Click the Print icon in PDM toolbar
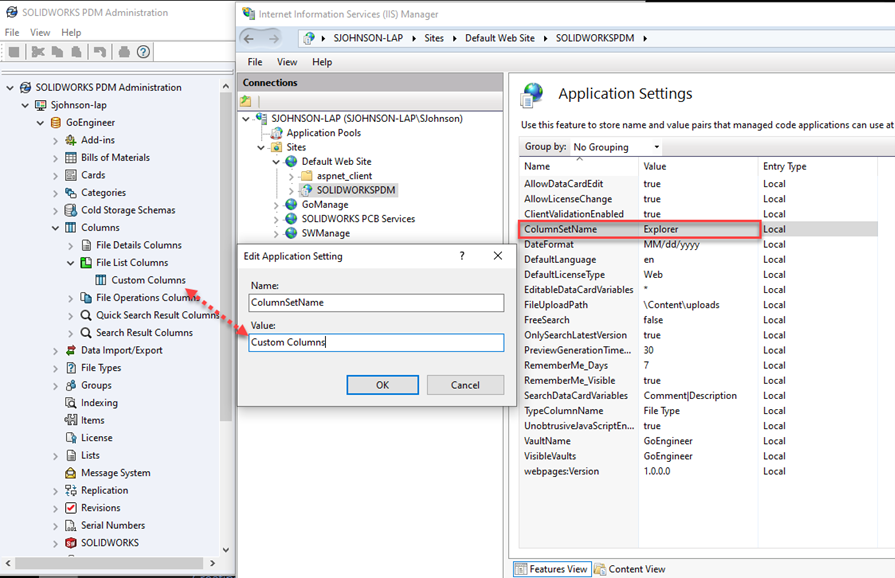The width and height of the screenshot is (895, 578). 124,52
